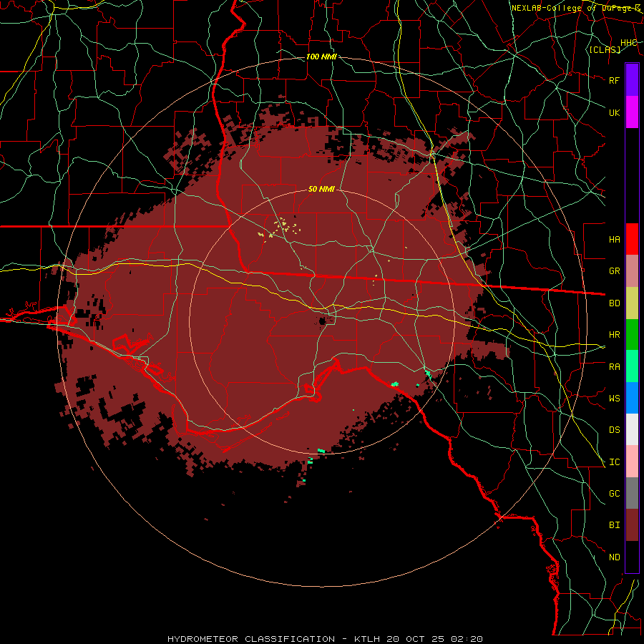Click the 02:20 timestamp text
The image size is (644, 644).
pyautogui.click(x=467, y=639)
